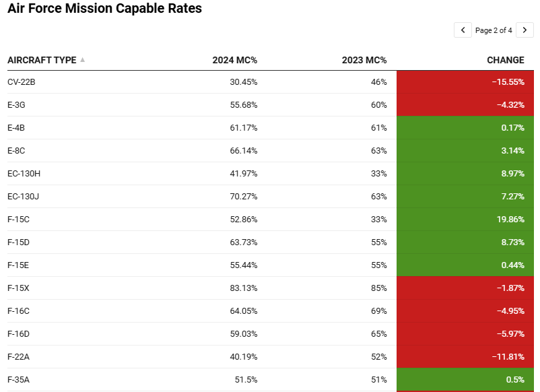This screenshot has height=392, width=540.
Task: Click the E-4B aircraft type cell
Action: 16,128
